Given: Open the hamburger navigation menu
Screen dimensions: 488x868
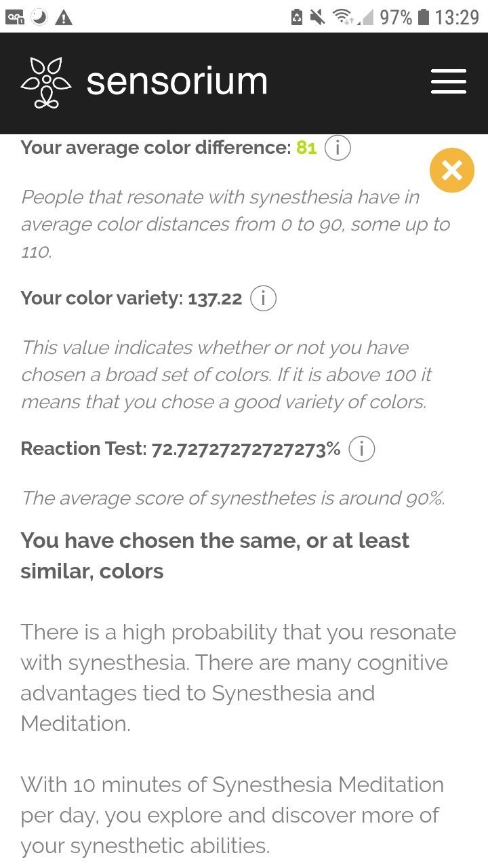Looking at the screenshot, I should click(449, 83).
